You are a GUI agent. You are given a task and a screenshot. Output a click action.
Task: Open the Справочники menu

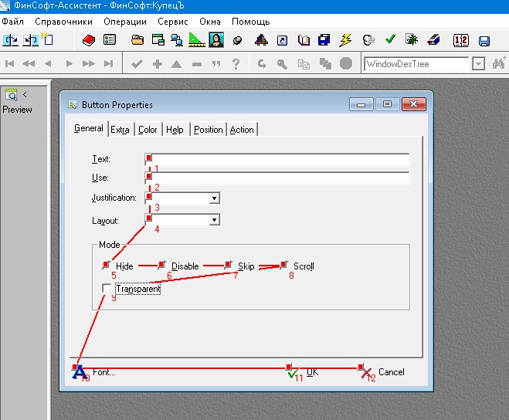click(63, 22)
